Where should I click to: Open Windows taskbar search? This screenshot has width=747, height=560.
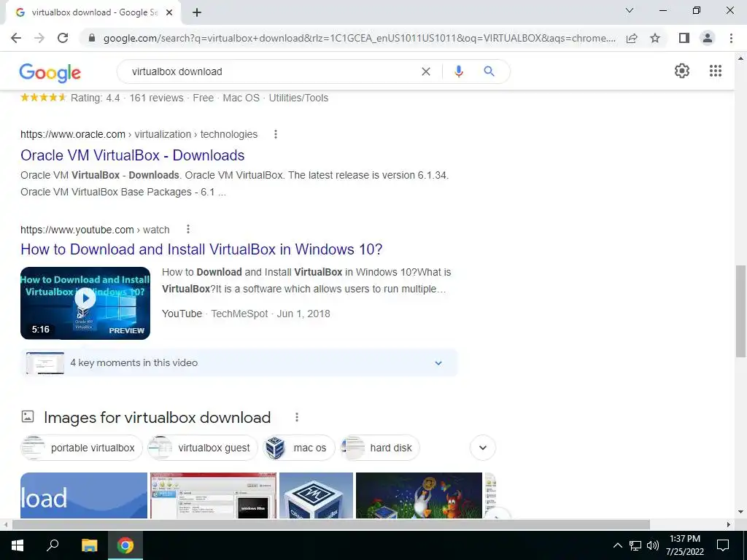[x=53, y=545]
